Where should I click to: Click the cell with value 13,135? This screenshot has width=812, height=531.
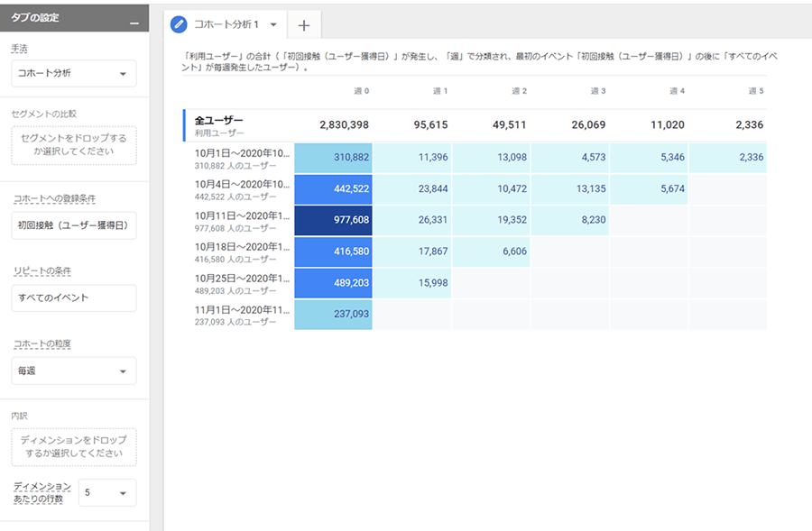point(570,189)
